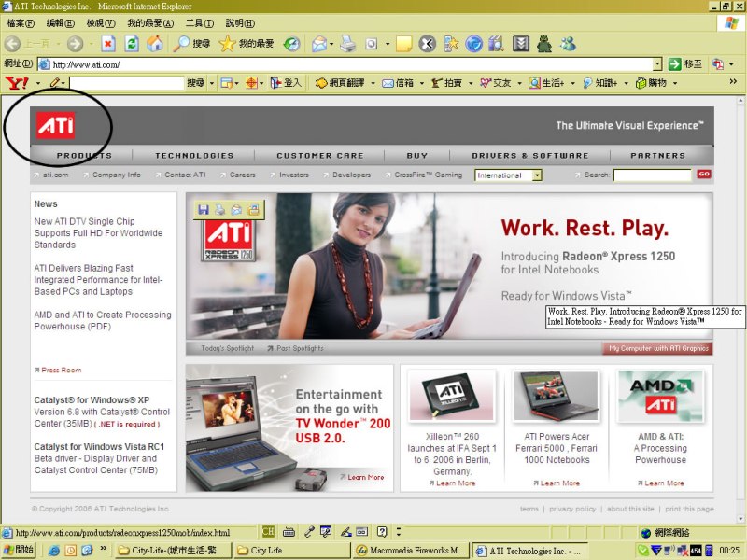Open the language bar help question icon

[x=382, y=531]
